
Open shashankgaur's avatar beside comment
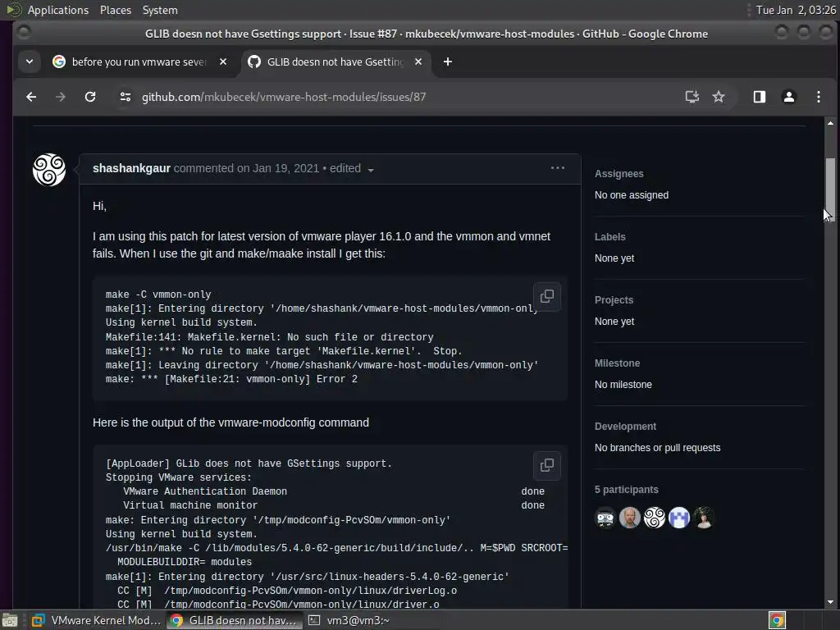(x=49, y=170)
